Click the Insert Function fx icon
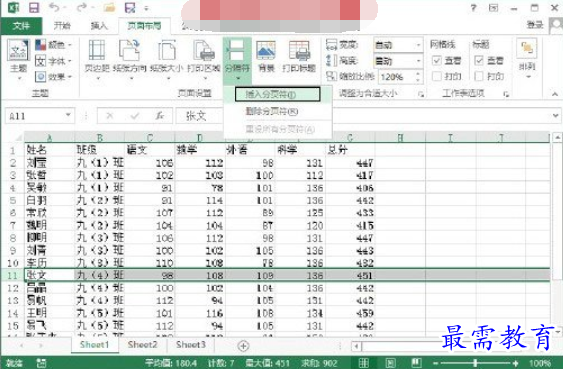 click(x=159, y=116)
